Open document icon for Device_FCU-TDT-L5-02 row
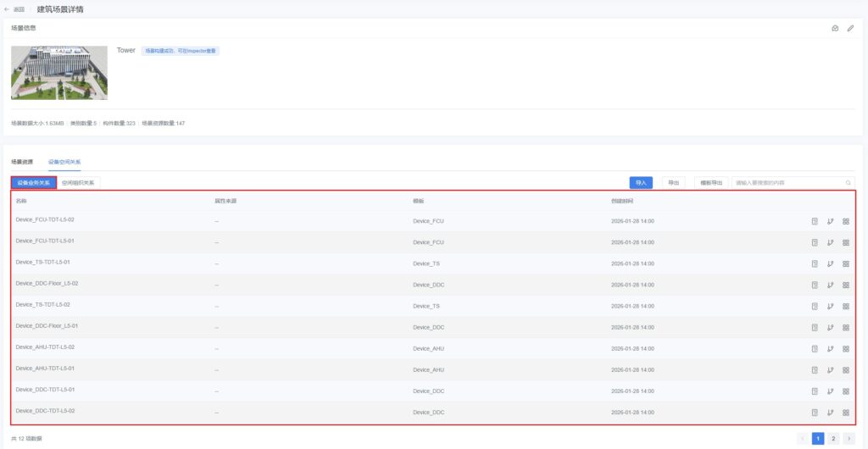 (815, 222)
